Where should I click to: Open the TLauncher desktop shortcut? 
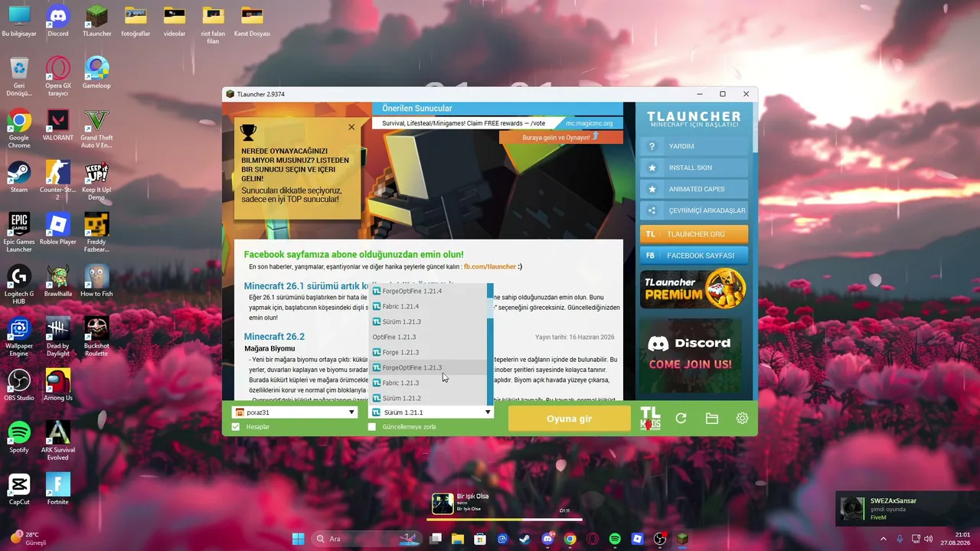pyautogui.click(x=96, y=21)
